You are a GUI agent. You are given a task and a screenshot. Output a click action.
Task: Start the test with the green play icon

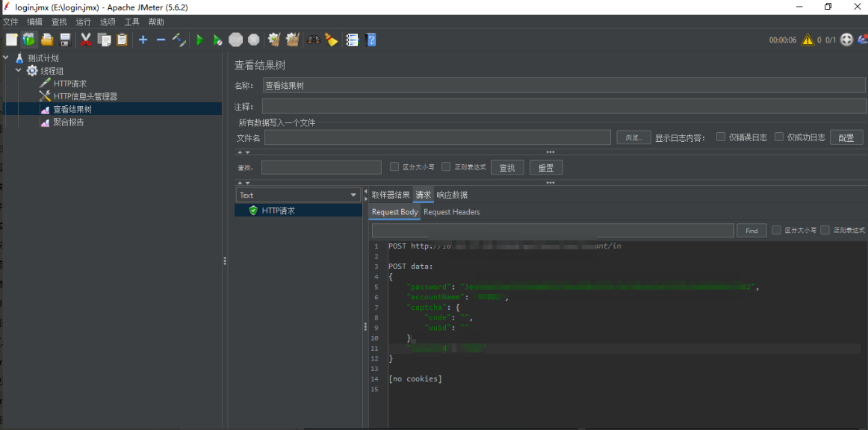click(199, 40)
